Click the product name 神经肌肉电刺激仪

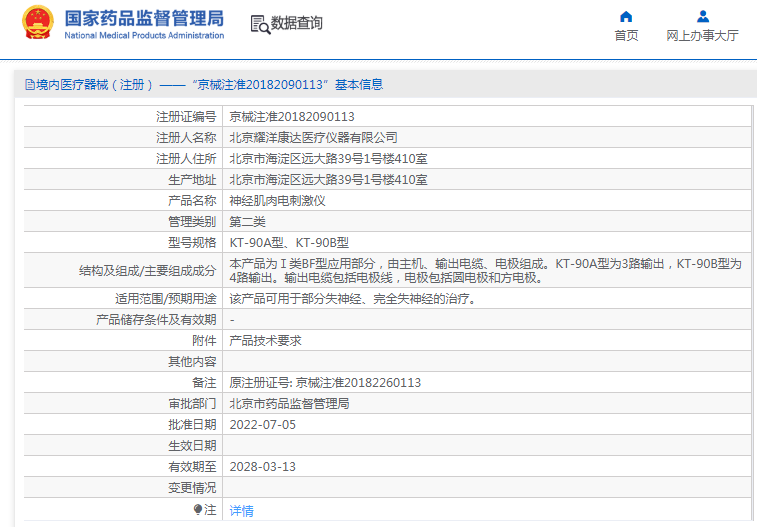(278, 200)
